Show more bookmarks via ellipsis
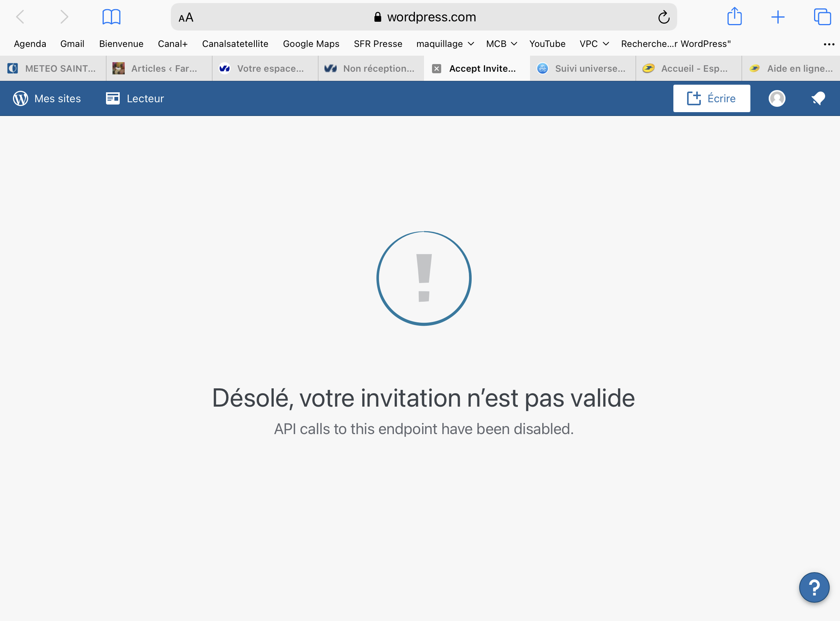The width and height of the screenshot is (840, 621). [x=829, y=44]
